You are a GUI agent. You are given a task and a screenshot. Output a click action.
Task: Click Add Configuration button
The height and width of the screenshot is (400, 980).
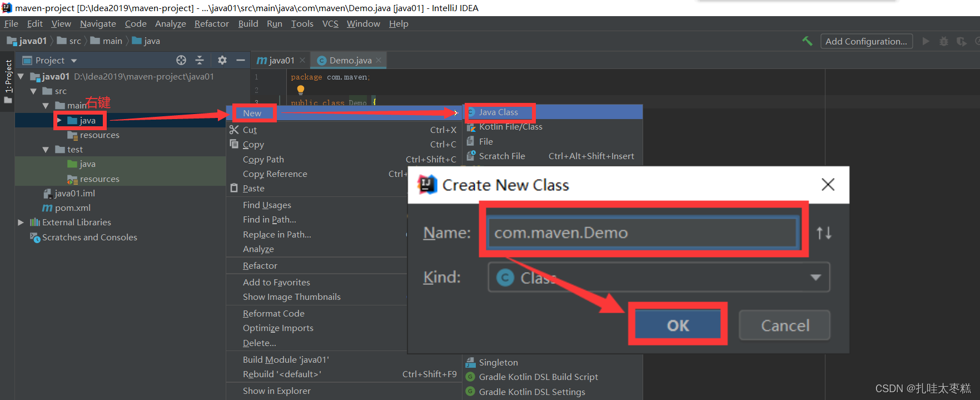pyautogui.click(x=867, y=41)
